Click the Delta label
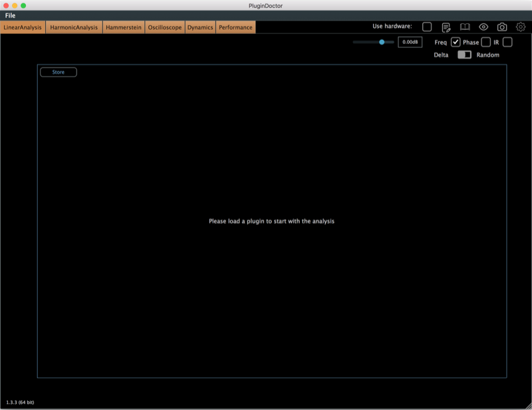 pyautogui.click(x=441, y=55)
